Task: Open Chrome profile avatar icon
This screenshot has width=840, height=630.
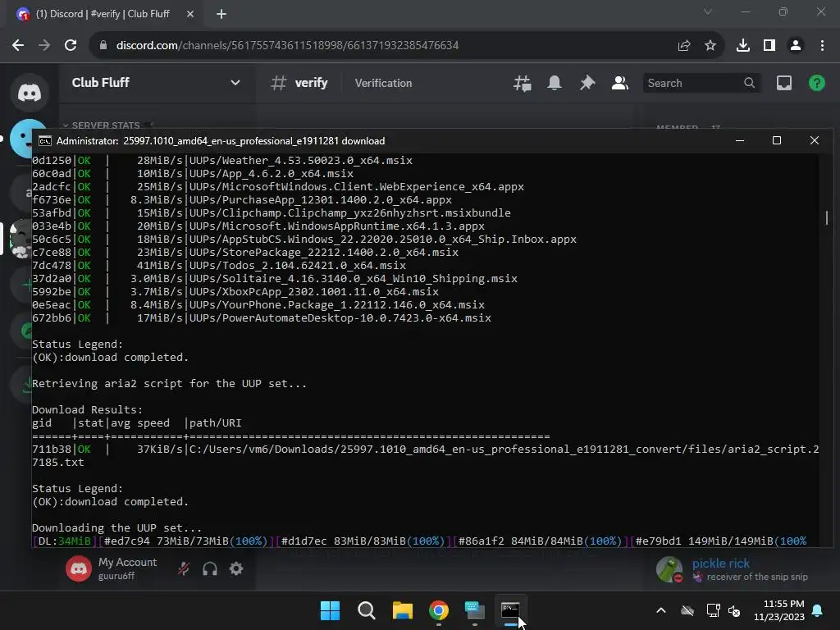Action: [x=796, y=46]
